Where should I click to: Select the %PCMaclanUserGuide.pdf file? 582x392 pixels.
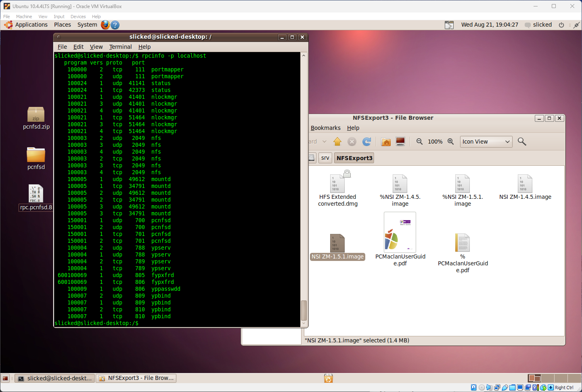click(x=463, y=253)
